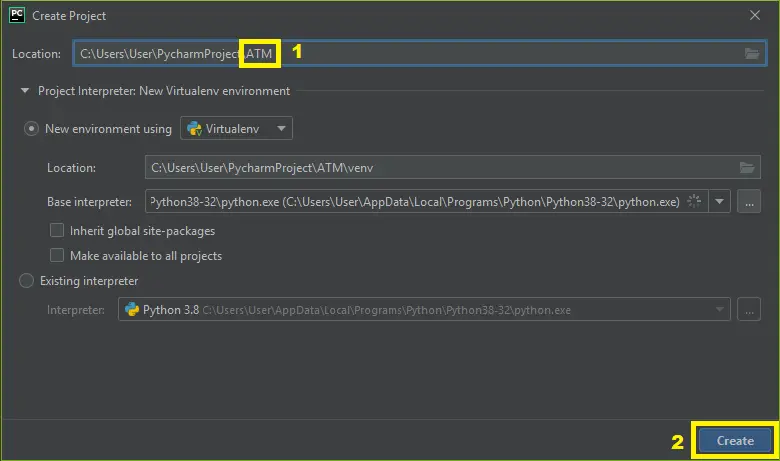Browse folder for virtualenv Location path
780x461 pixels.
click(x=747, y=168)
